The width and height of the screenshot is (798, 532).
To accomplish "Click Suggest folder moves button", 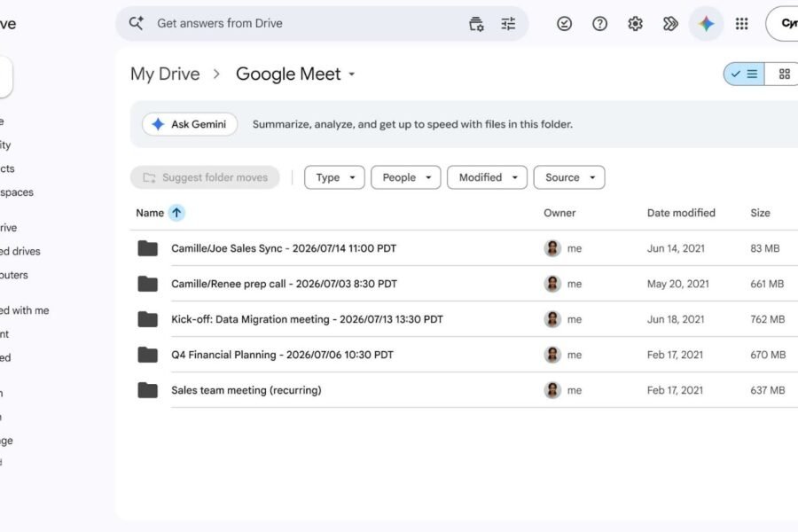I will point(205,177).
